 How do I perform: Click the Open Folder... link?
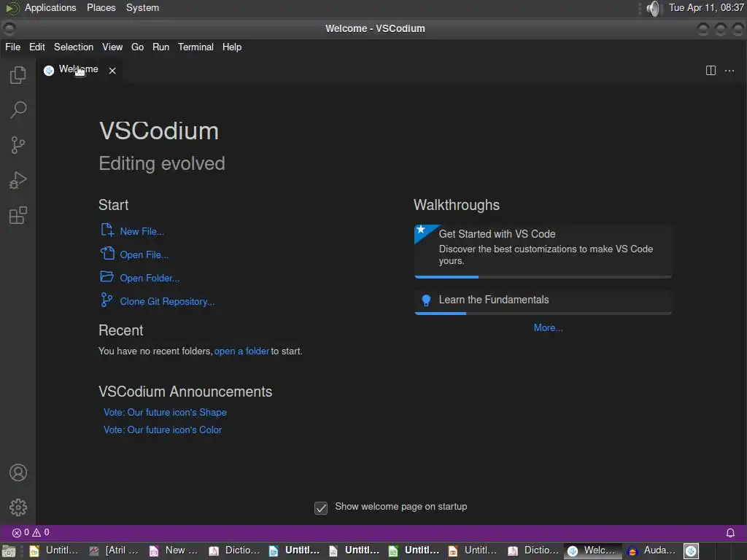click(x=150, y=278)
